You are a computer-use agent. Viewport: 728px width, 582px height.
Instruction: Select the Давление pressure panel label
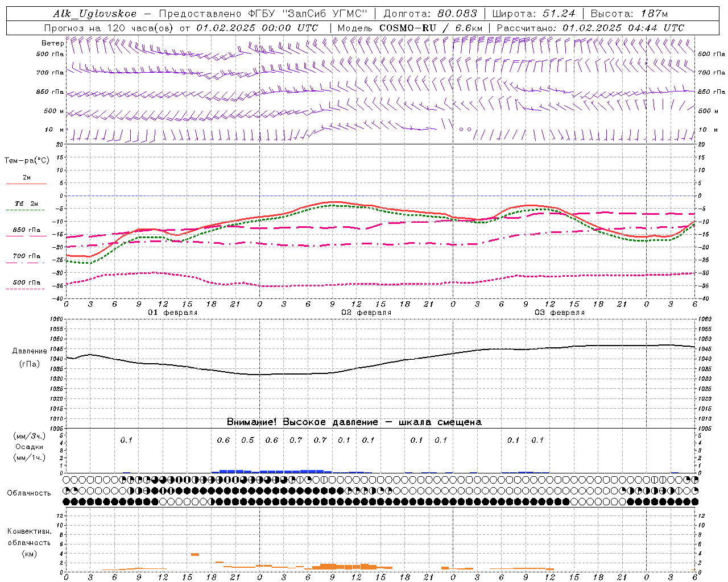30,351
